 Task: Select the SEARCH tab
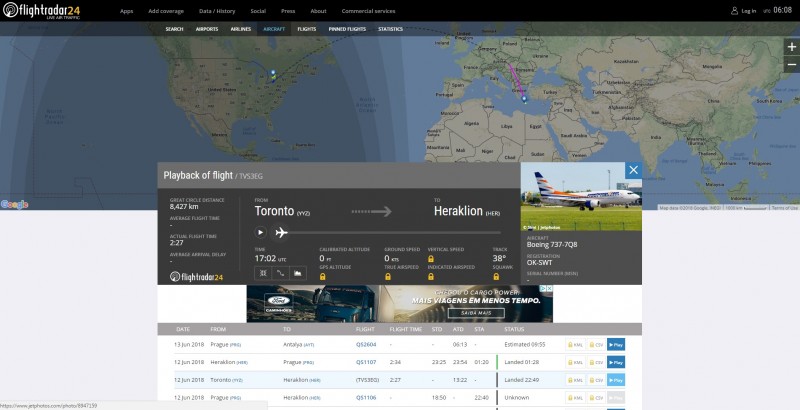point(174,29)
